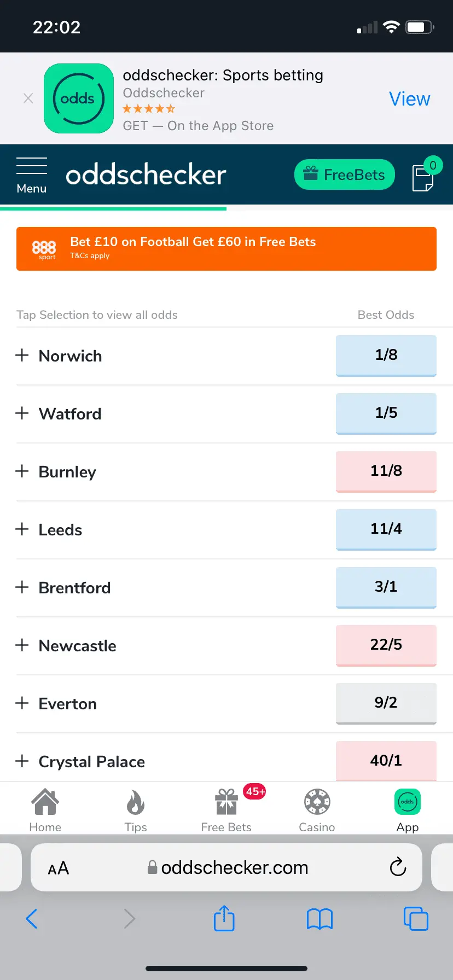Viewport: 453px width, 980px height.
Task: Reload the page in Safari
Action: [398, 867]
